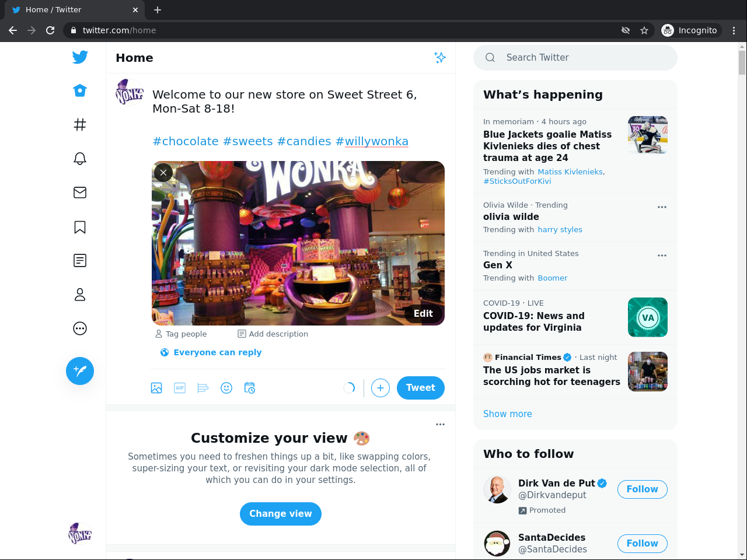Open COVID-19 Virginia VA badge thumbnail
This screenshot has width=747, height=560.
(648, 317)
